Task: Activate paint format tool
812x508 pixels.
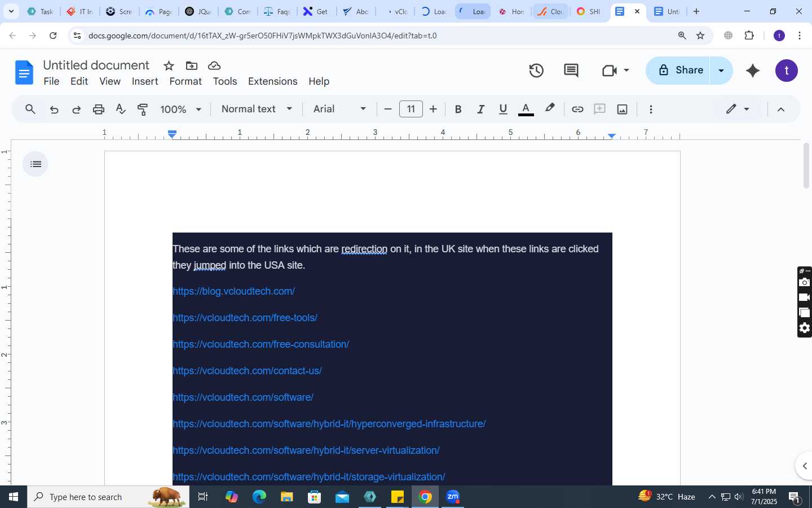Action: [143, 110]
